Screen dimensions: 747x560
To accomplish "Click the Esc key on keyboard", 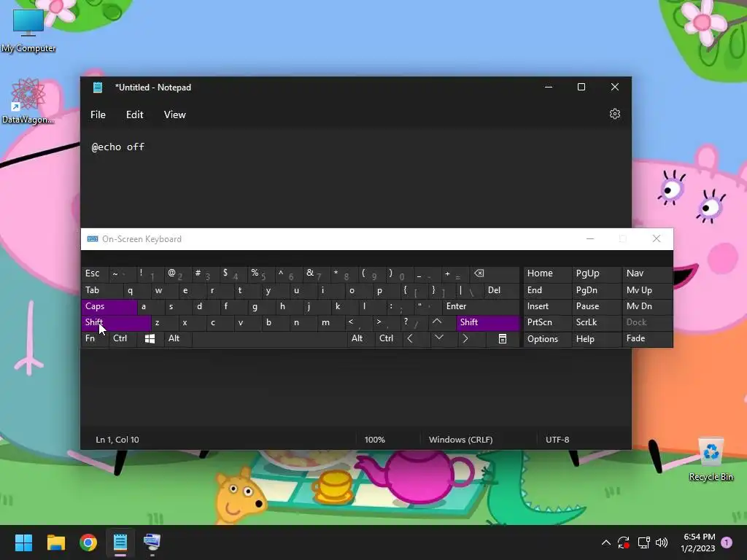I will pos(94,273).
